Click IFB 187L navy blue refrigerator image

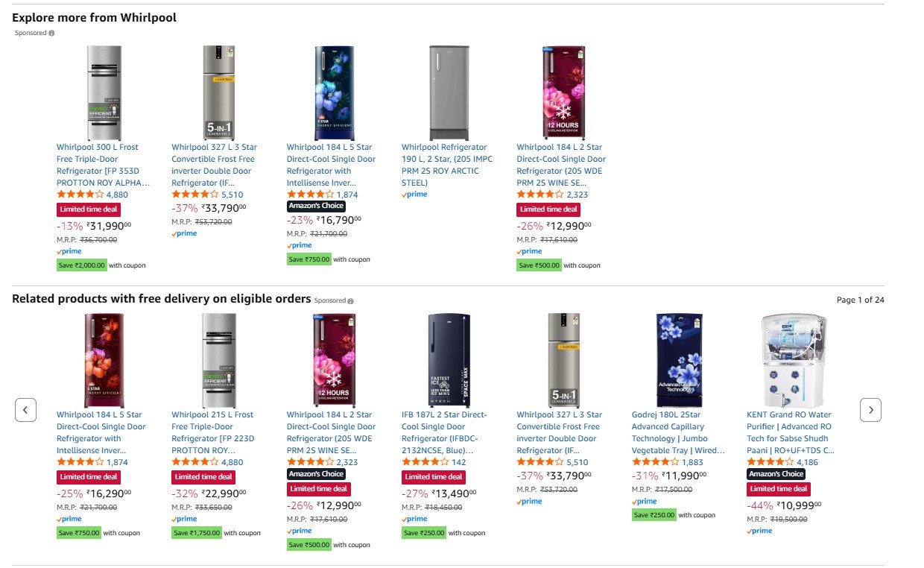pos(449,360)
